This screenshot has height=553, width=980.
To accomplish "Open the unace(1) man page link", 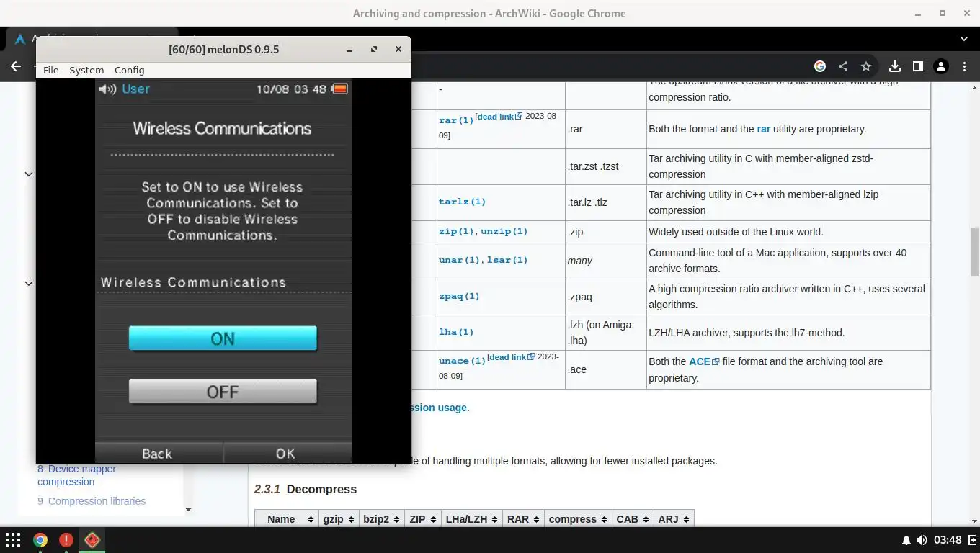I will pos(462,361).
